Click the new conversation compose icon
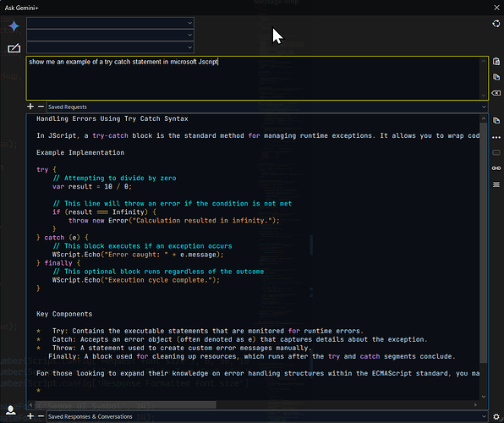Image resolution: width=504 pixels, height=423 pixels. [x=14, y=48]
